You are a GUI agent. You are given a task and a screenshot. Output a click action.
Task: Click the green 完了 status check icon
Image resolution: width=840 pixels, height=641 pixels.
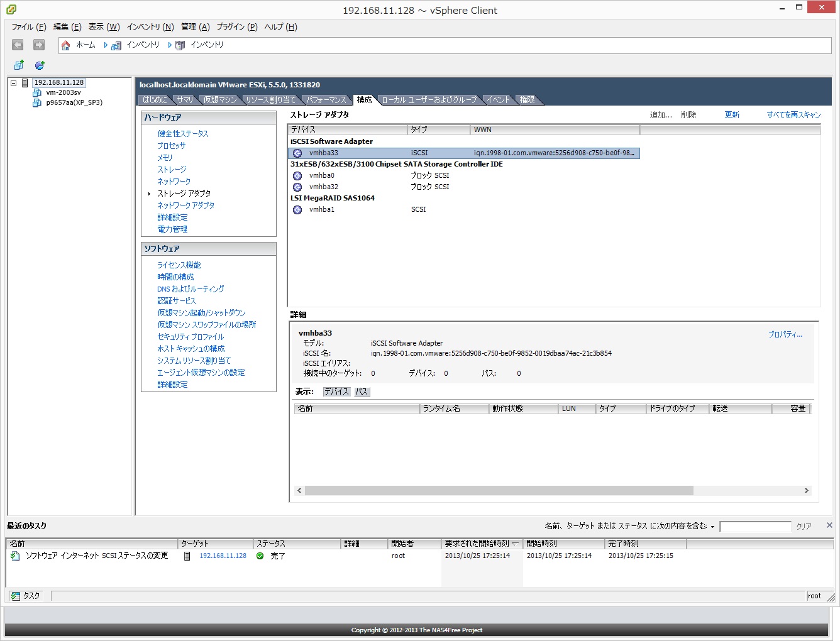(x=260, y=556)
